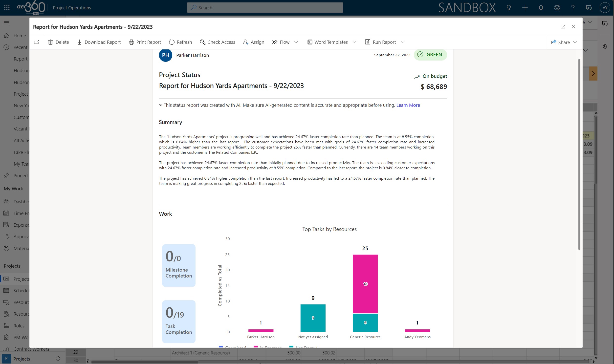Refresh the report

click(x=180, y=42)
